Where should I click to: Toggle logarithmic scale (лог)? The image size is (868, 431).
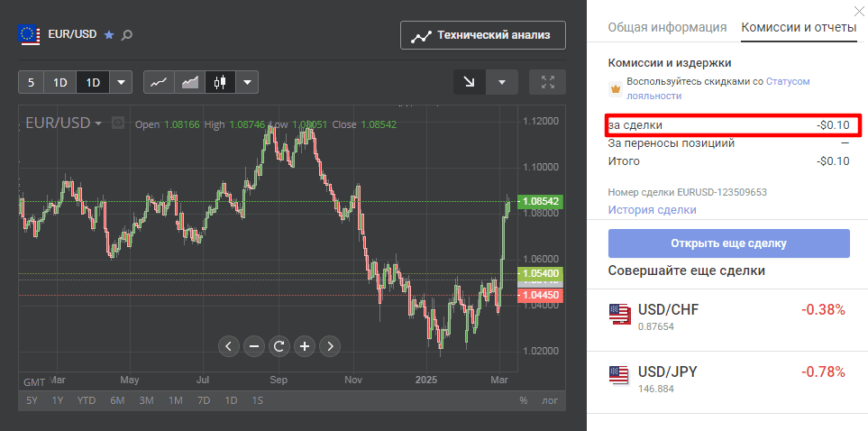coord(549,400)
